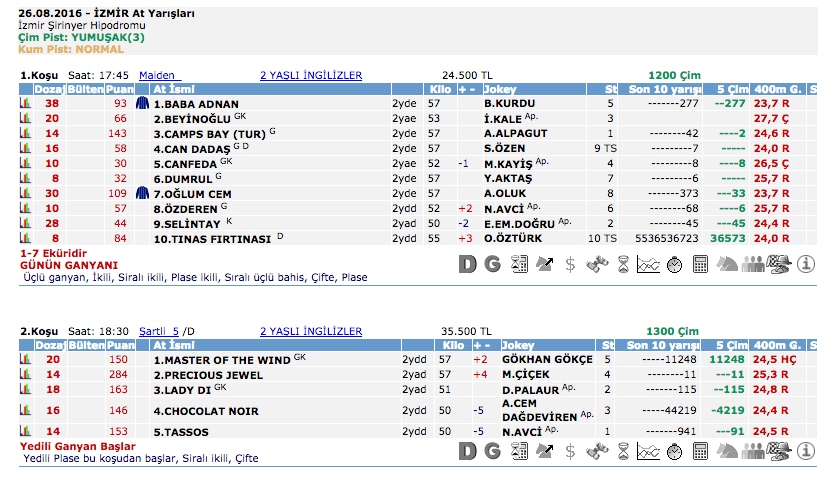Click the D icon under race 1
The width and height of the screenshot is (839, 481).
(x=466, y=264)
